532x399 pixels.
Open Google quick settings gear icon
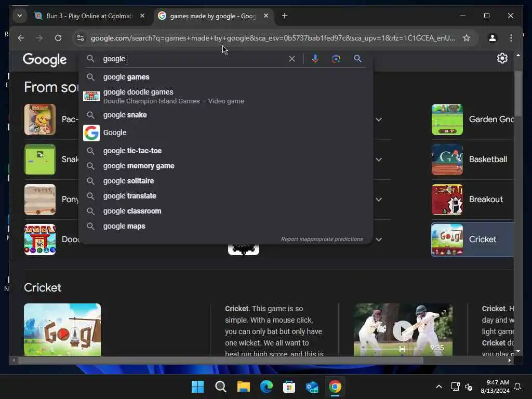(x=502, y=58)
